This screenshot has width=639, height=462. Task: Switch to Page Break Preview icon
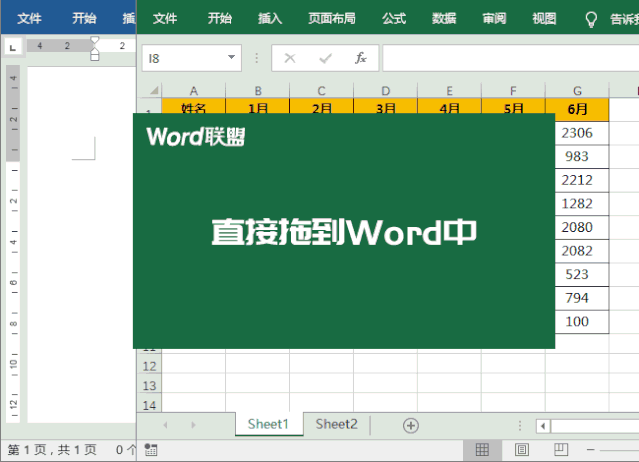561,450
